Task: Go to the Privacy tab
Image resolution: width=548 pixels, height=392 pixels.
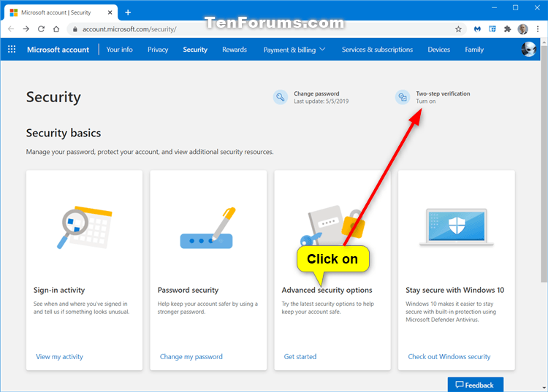Action: [158, 50]
